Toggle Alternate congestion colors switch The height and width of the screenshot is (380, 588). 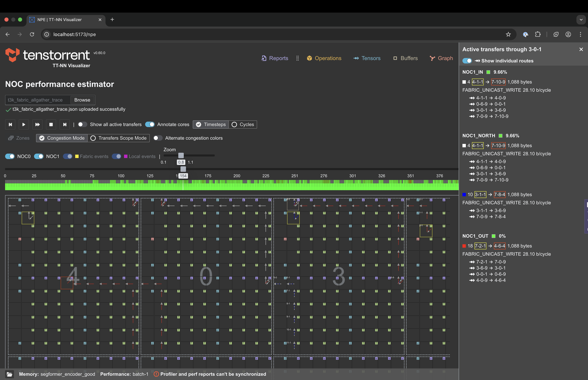coord(158,138)
